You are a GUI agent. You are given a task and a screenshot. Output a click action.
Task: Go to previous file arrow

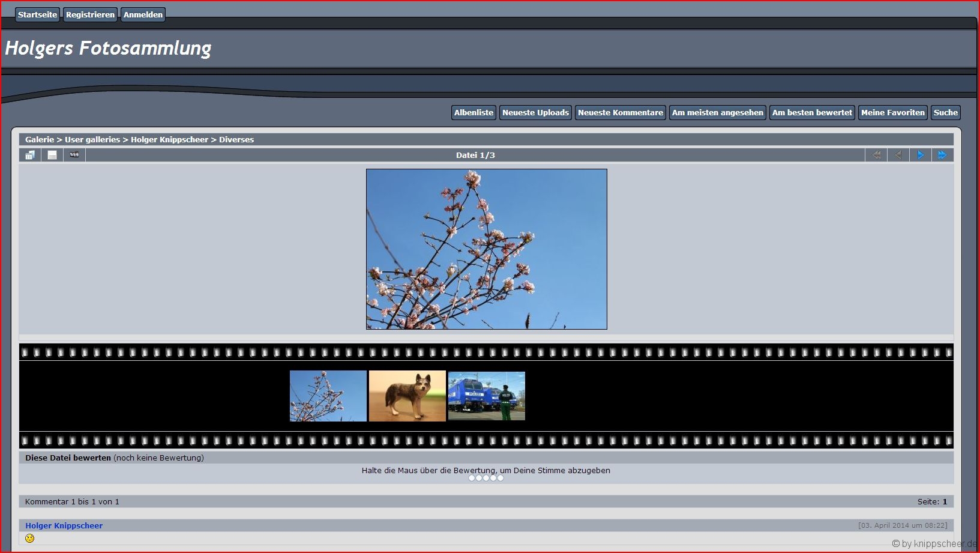(898, 155)
